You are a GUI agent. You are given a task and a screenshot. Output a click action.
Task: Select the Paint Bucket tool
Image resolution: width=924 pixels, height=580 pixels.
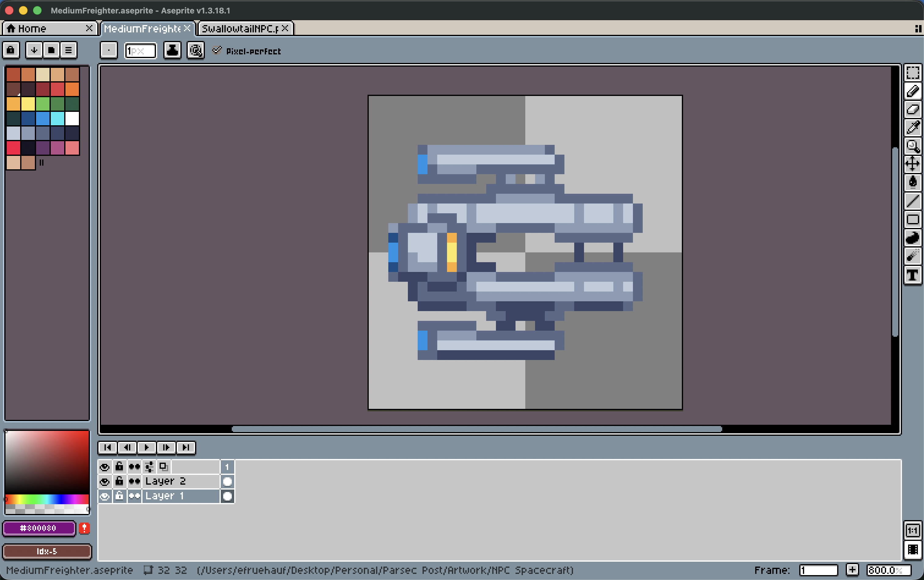click(912, 183)
